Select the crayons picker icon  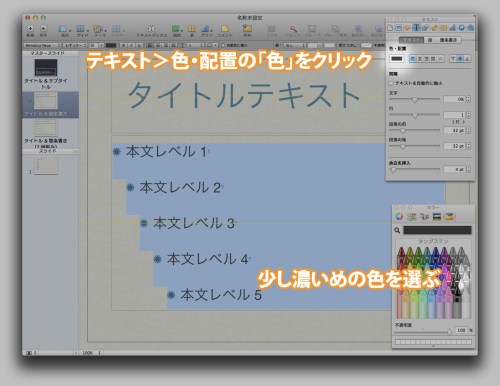pos(450,217)
